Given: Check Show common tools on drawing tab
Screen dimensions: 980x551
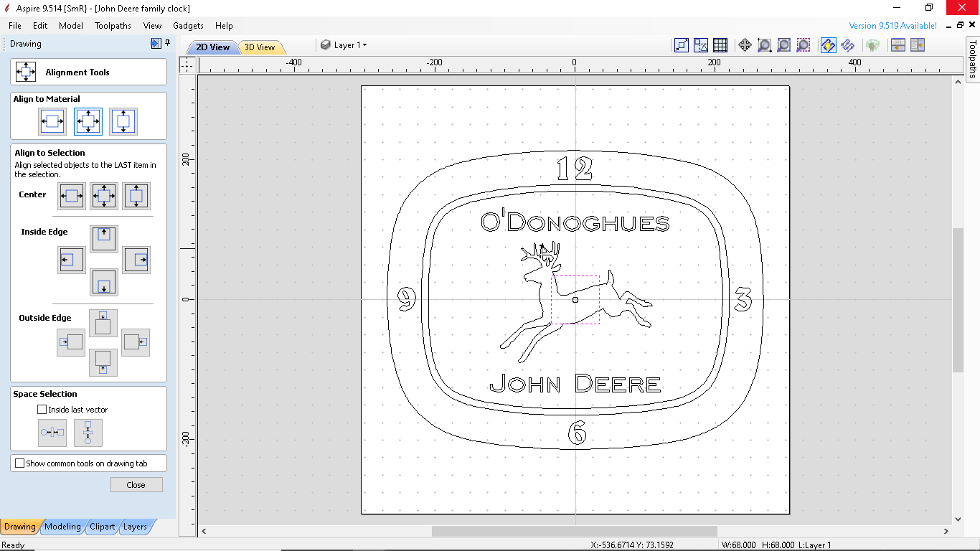Looking at the screenshot, I should (19, 463).
